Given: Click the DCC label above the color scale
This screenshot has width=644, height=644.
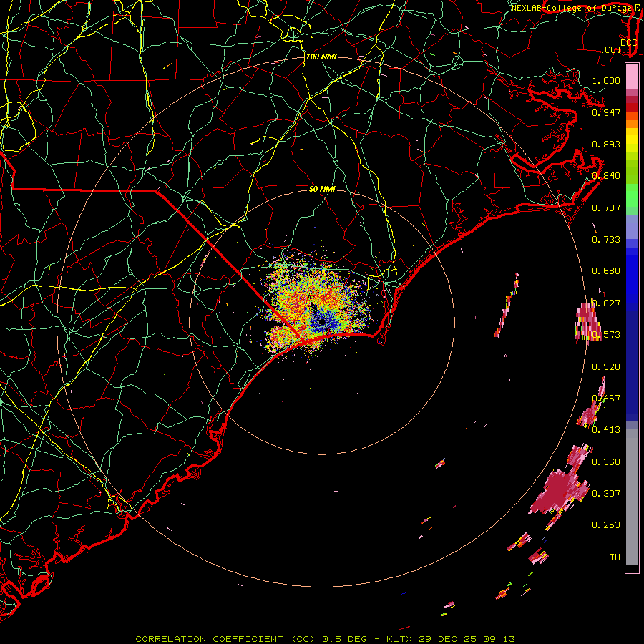Looking at the screenshot, I should point(628,43).
